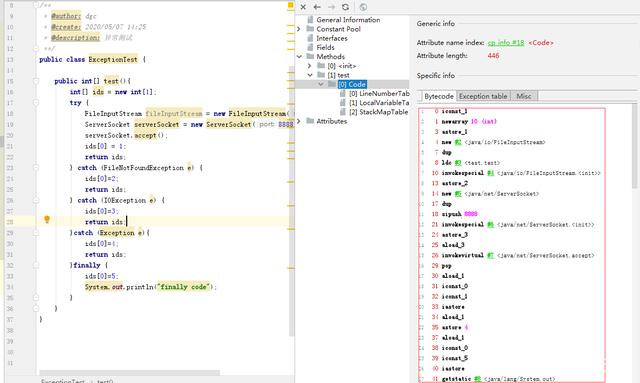Follow the #5 link for java/net/ServerSocket

(x=458, y=194)
